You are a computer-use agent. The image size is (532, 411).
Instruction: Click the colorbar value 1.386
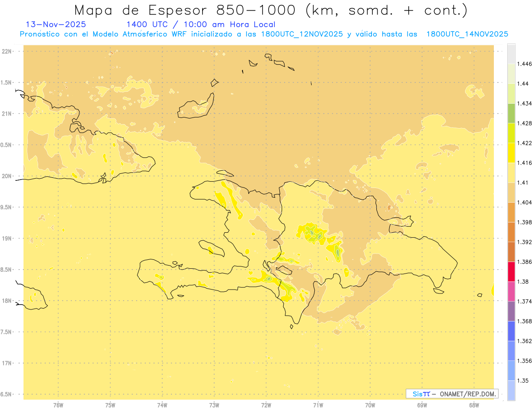click(x=524, y=262)
